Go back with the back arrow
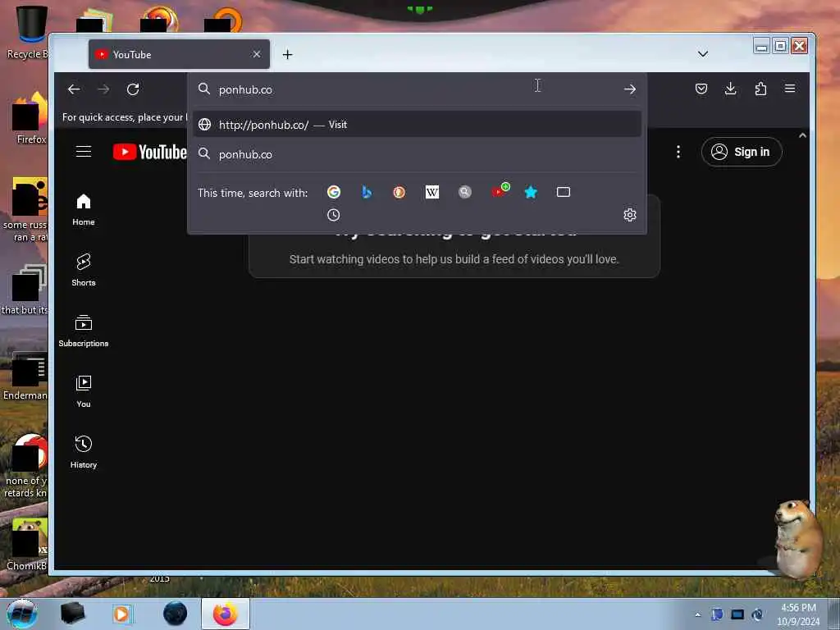Screen dimensions: 840x630 (x=74, y=89)
